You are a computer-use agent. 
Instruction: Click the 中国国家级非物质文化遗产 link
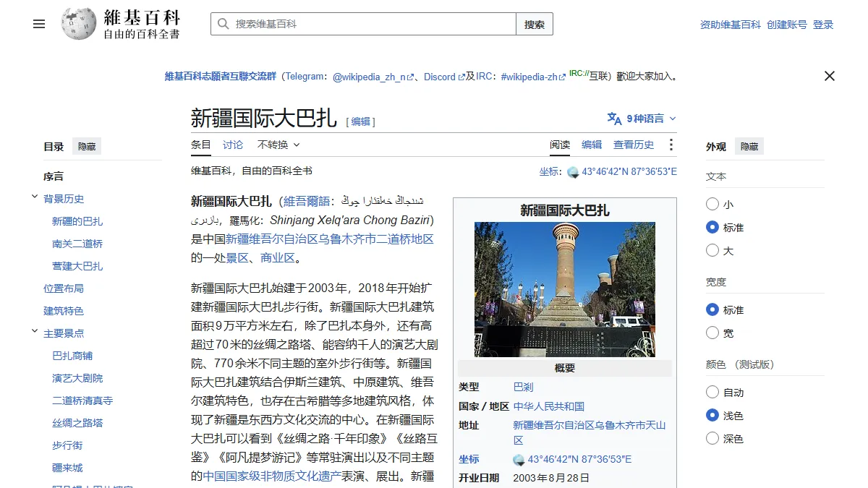pos(271,476)
